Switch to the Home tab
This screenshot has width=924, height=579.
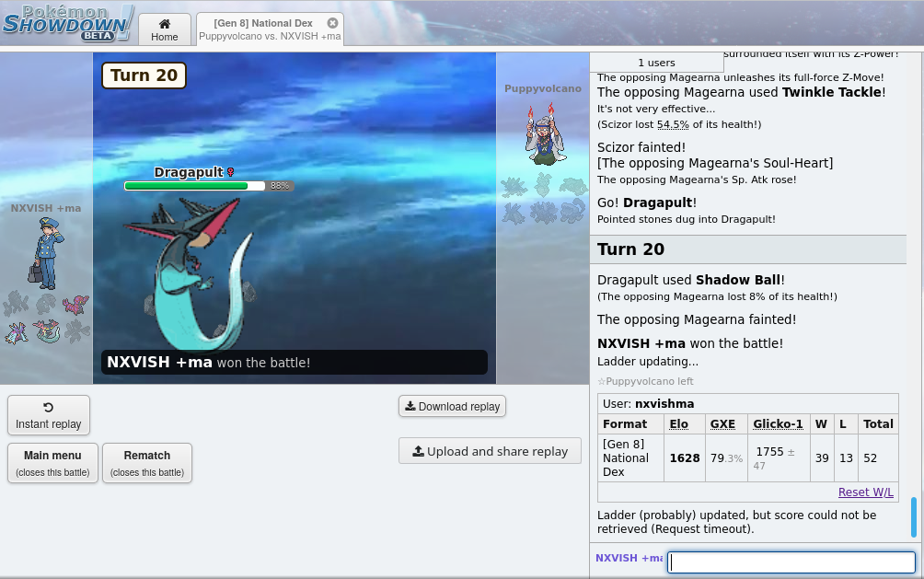click(x=165, y=29)
